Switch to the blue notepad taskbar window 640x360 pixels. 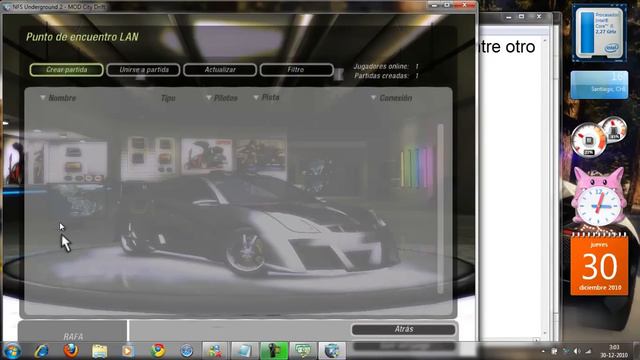click(244, 351)
